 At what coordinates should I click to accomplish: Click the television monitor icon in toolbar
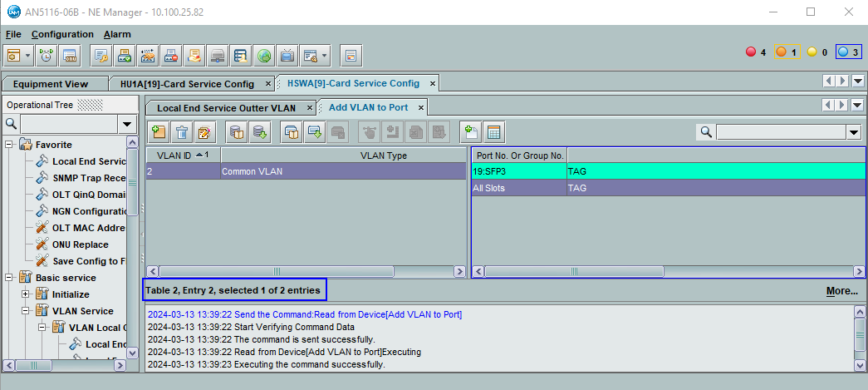coord(287,56)
